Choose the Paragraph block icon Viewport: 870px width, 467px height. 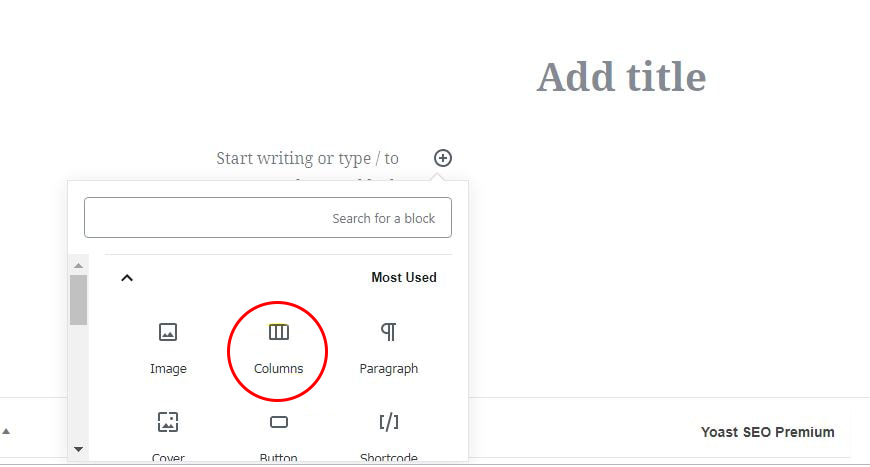pyautogui.click(x=388, y=332)
